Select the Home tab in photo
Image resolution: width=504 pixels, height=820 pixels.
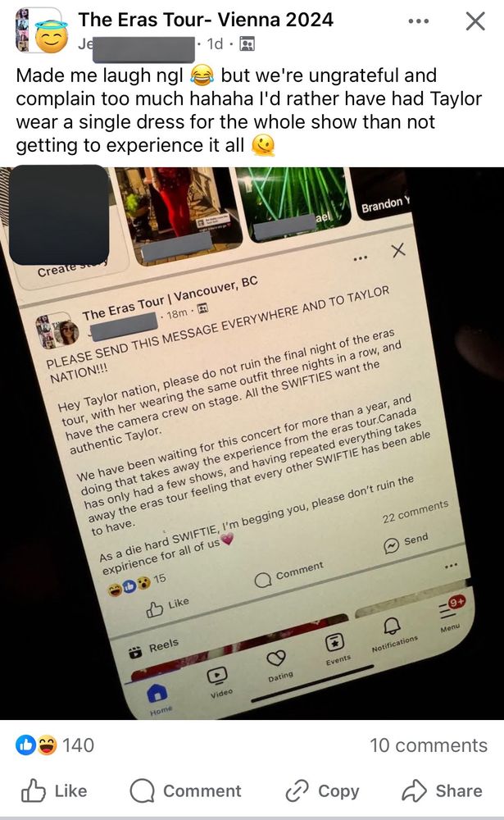point(158,699)
